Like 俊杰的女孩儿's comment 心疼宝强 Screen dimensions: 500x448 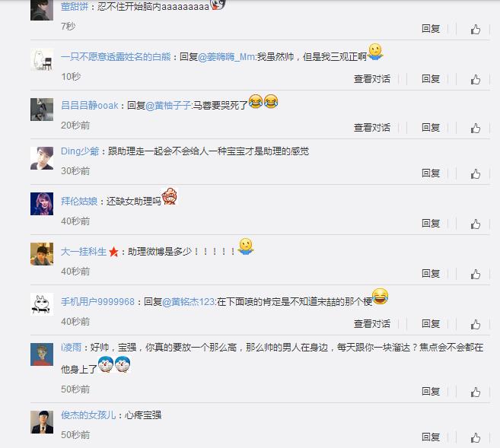(x=476, y=437)
